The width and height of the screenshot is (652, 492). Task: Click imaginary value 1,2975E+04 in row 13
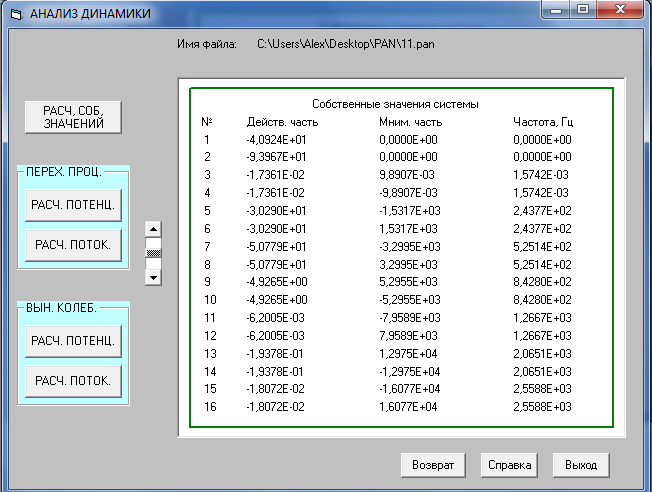click(x=408, y=354)
